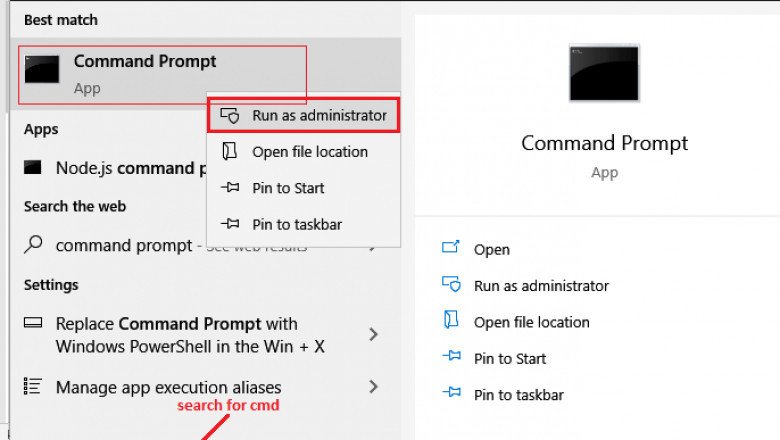Click Pin to taskbar in the right pane
780x440 pixels.
[x=518, y=394]
